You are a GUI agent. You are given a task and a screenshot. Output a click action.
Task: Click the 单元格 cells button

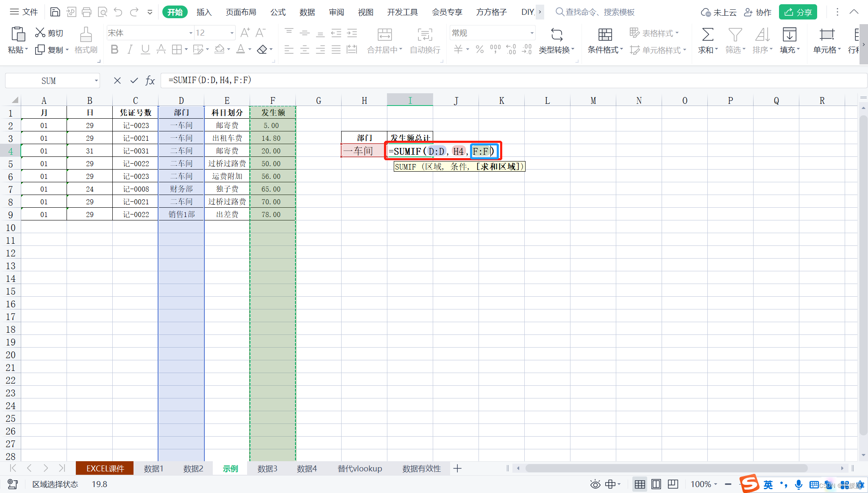pos(826,41)
